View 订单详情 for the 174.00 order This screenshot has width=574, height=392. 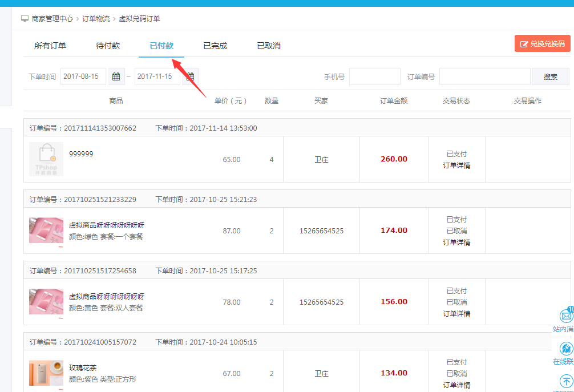(x=456, y=243)
